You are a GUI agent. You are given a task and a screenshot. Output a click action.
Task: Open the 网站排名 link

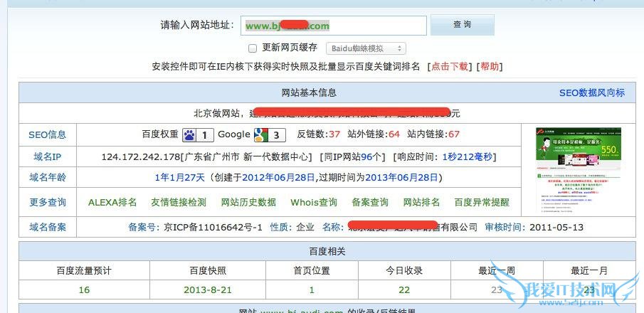click(421, 203)
